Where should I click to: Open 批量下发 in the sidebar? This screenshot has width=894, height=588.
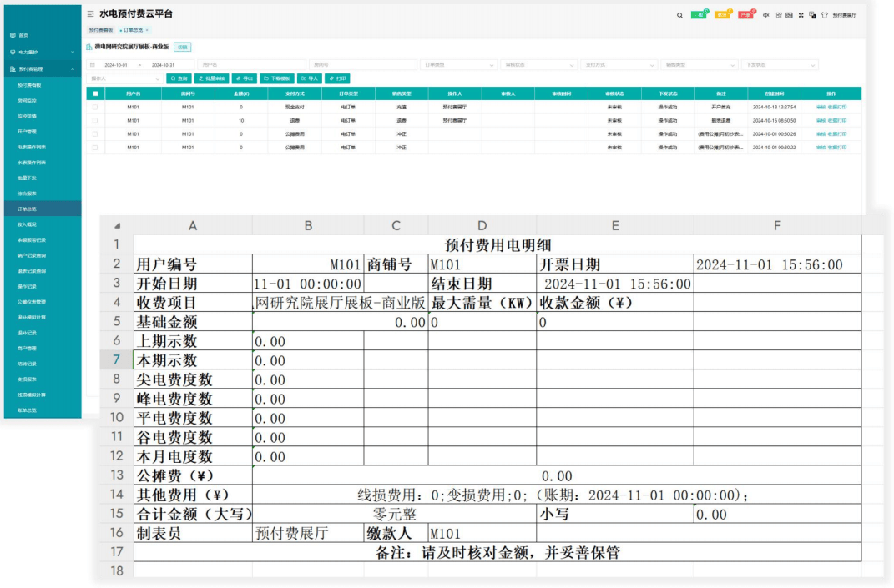[x=27, y=178]
